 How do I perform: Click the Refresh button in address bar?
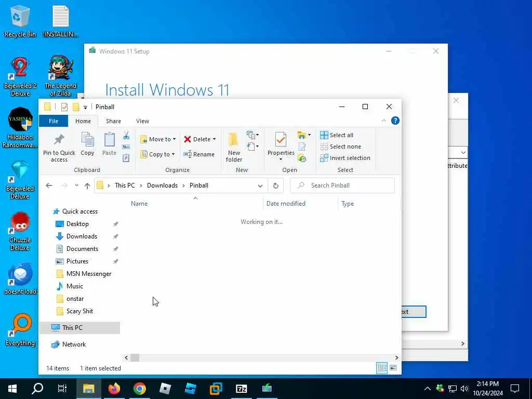[275, 185]
